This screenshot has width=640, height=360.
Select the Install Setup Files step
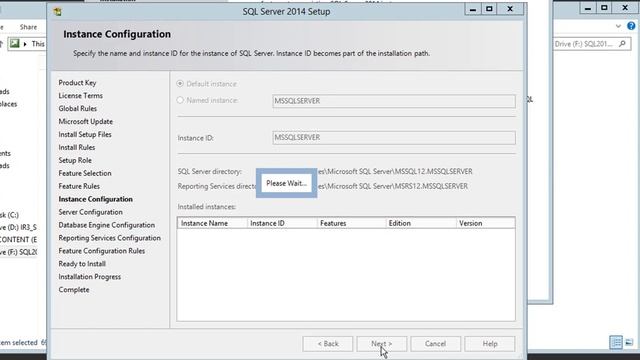[x=85, y=134]
